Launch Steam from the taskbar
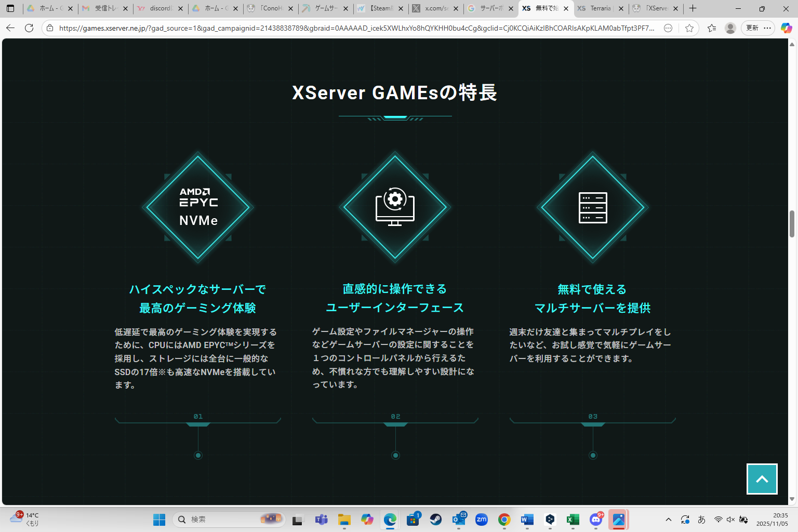The width and height of the screenshot is (798, 532). tap(436, 519)
